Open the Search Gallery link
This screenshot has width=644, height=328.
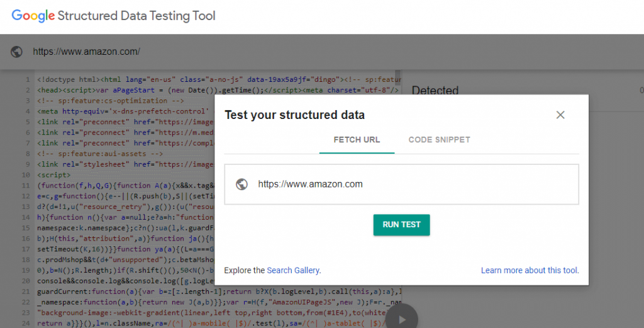point(293,271)
